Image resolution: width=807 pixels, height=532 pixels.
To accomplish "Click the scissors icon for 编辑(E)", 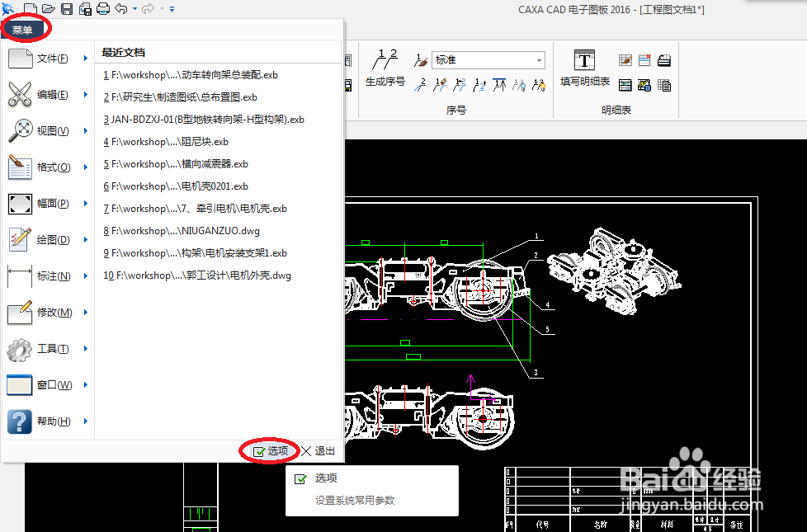I will tap(20, 95).
